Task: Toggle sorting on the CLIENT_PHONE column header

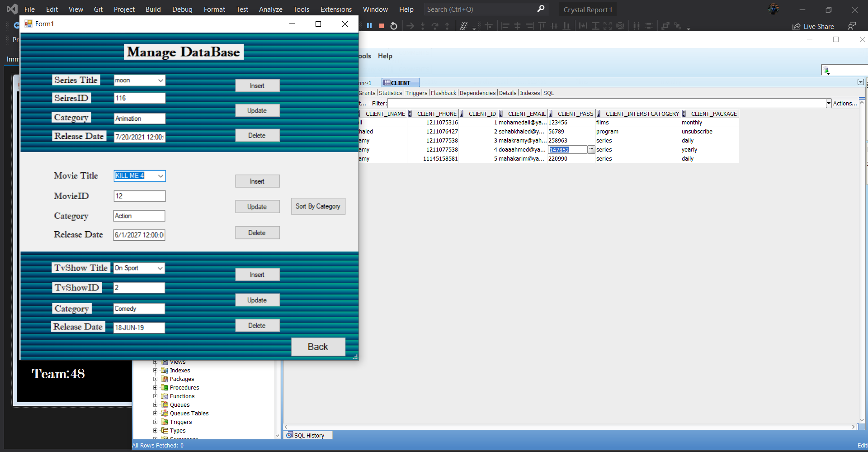Action: coord(436,114)
